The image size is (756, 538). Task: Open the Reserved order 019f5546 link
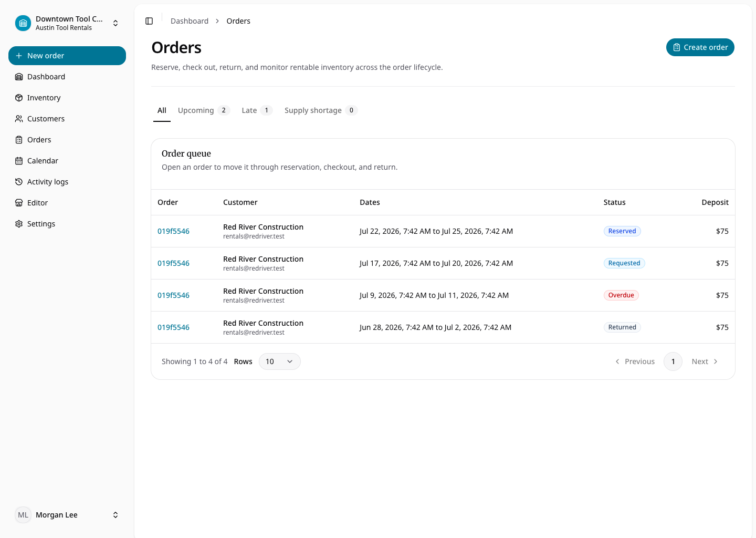pyautogui.click(x=173, y=231)
